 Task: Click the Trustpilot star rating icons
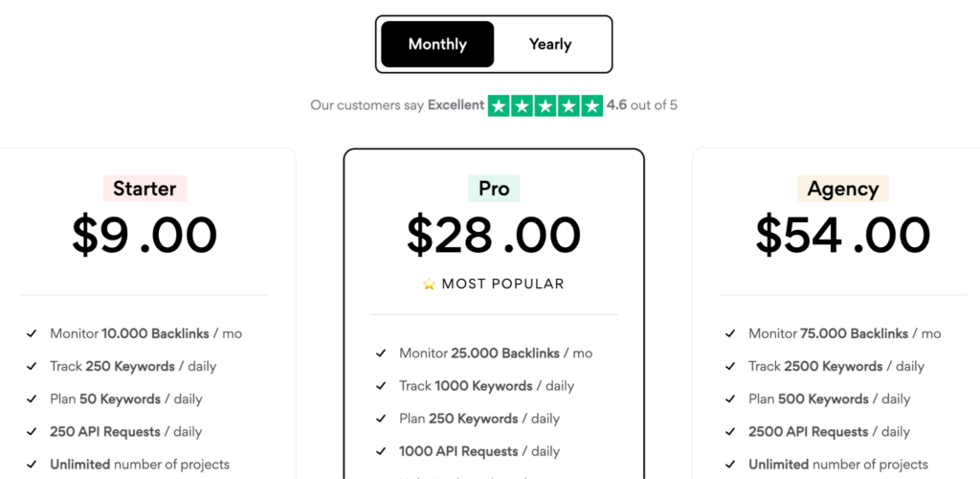[x=546, y=105]
